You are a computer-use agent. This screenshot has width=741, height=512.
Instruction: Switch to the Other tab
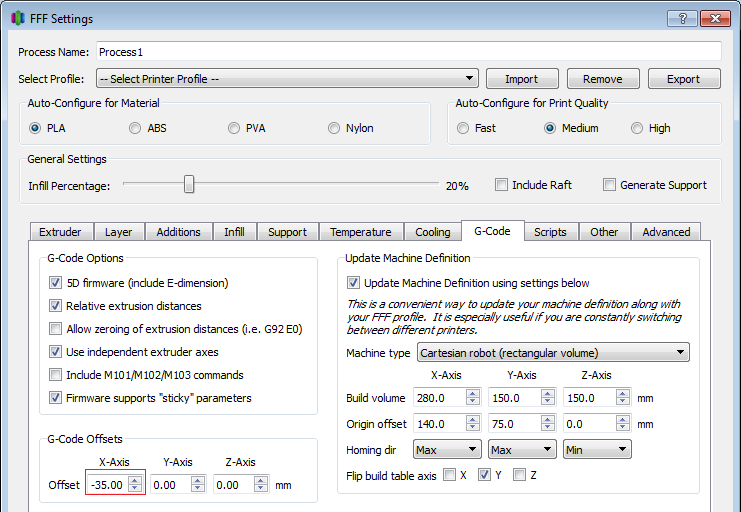[x=604, y=232]
